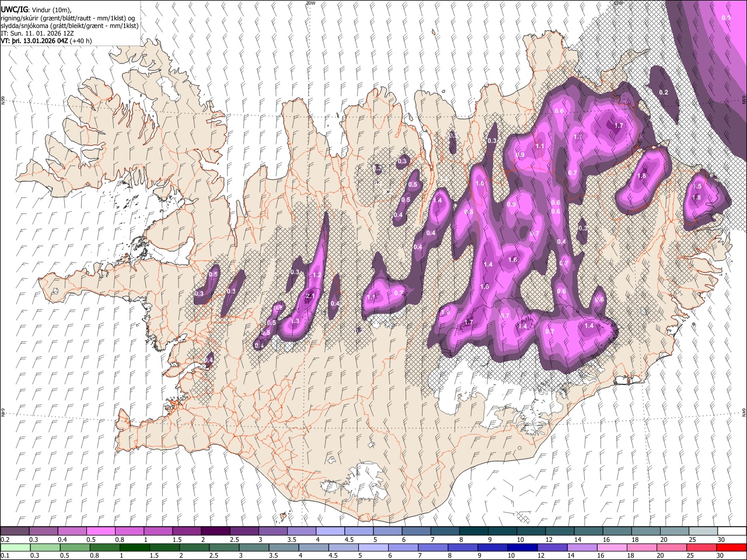Viewport: 747px width, 560px height.
Task: Click the "15W" longitude label at the top edge
Action: pyautogui.click(x=618, y=3)
